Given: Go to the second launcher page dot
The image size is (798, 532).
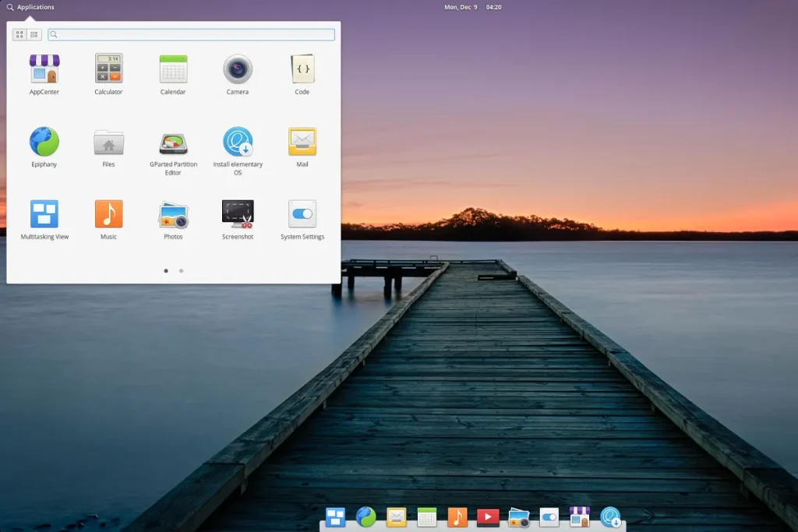Looking at the screenshot, I should [181, 271].
